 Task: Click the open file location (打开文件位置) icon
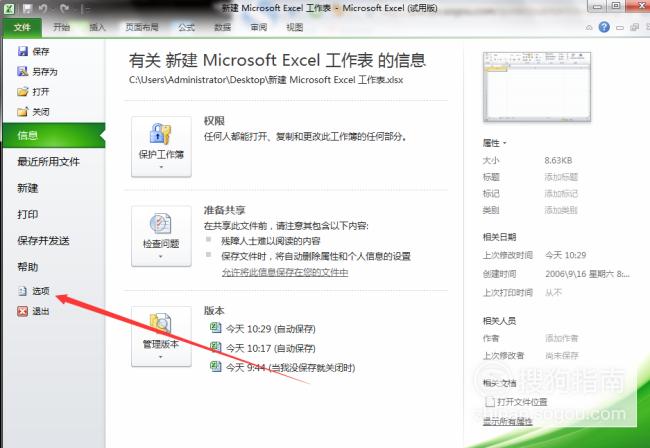pyautogui.click(x=490, y=402)
